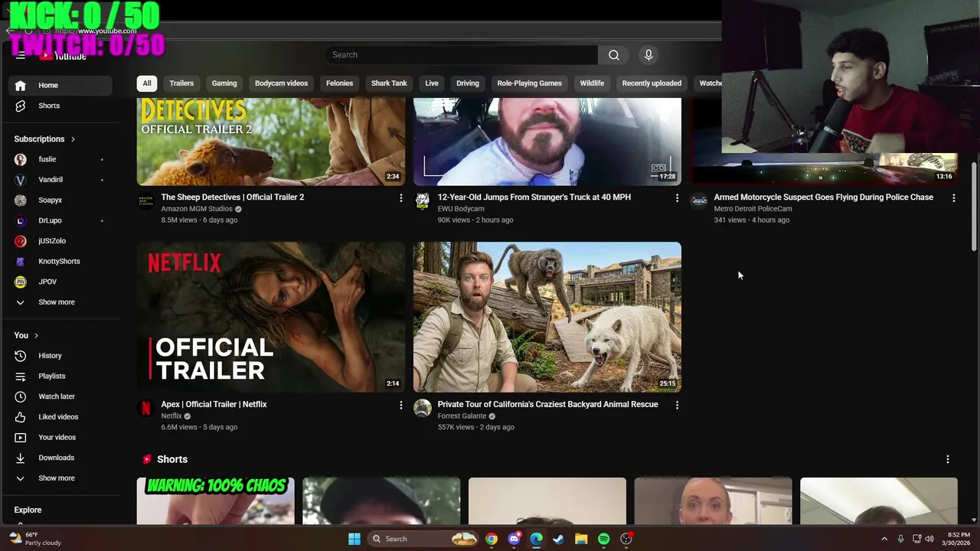Select the Wildlife filter chip

[592, 83]
